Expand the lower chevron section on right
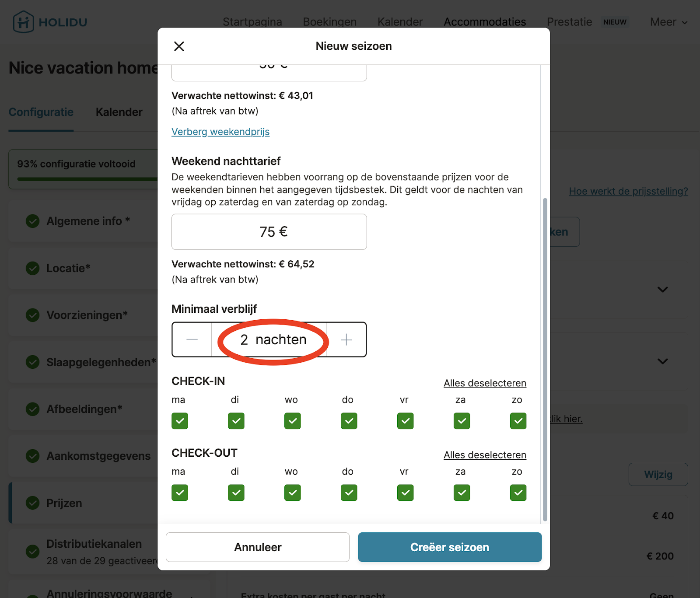 click(x=663, y=361)
